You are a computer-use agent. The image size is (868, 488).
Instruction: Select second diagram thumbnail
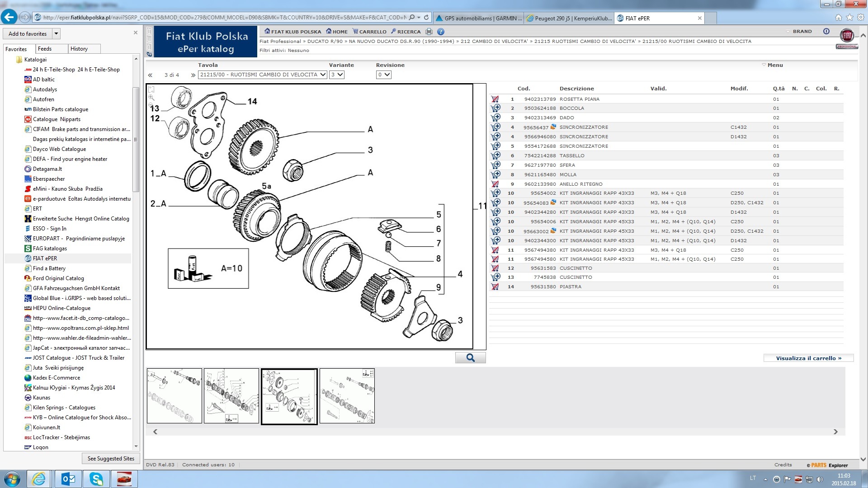tap(231, 396)
